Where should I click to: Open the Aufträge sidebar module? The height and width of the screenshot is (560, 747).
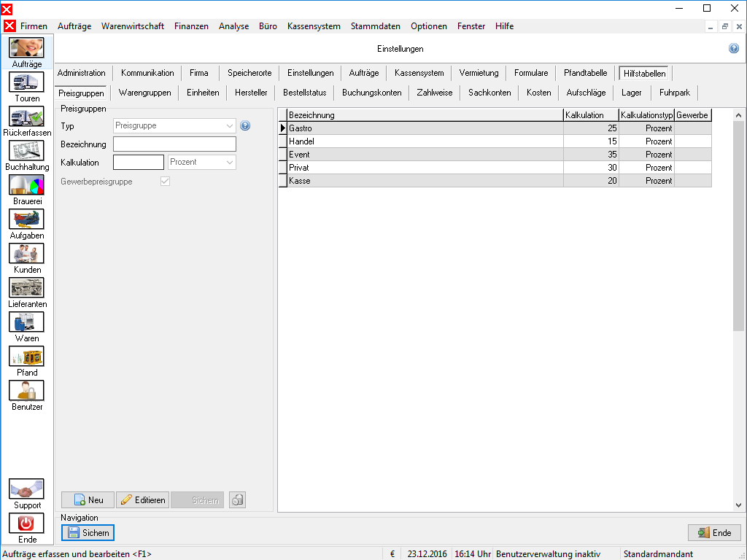click(x=27, y=52)
